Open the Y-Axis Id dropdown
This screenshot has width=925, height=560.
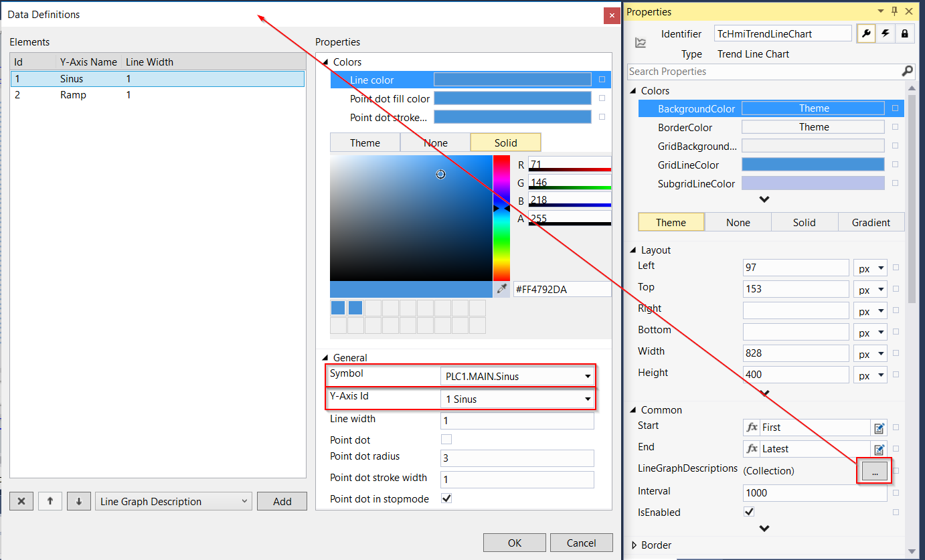click(x=517, y=399)
